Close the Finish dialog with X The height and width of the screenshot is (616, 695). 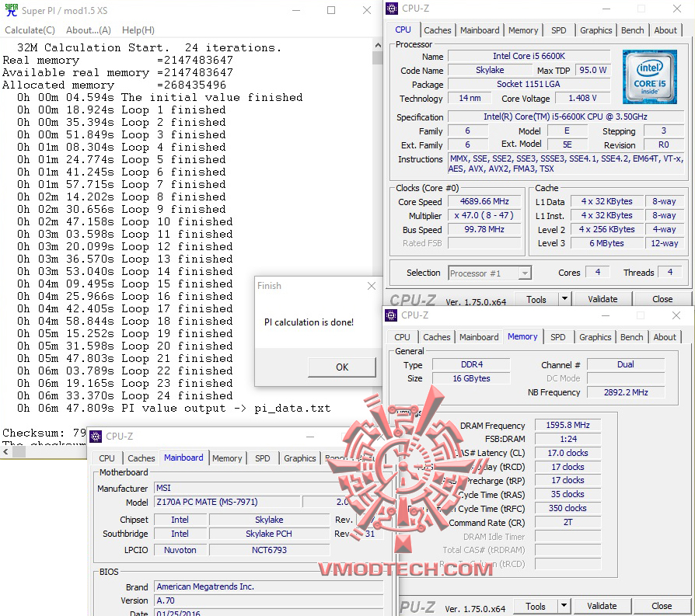pos(372,286)
